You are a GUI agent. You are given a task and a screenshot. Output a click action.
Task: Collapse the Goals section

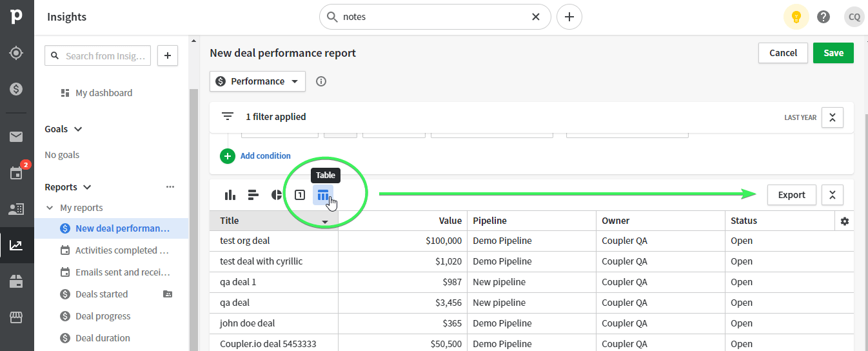click(79, 129)
